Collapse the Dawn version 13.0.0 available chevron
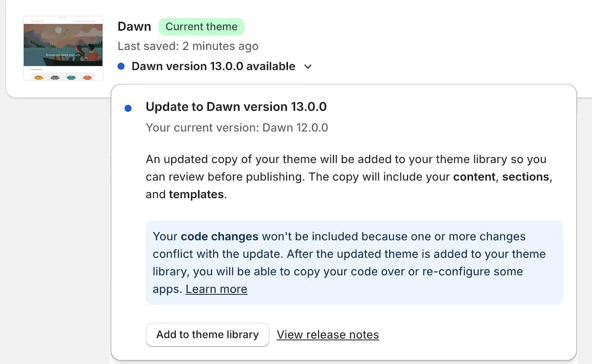This screenshot has height=364, width=592. pos(308,67)
